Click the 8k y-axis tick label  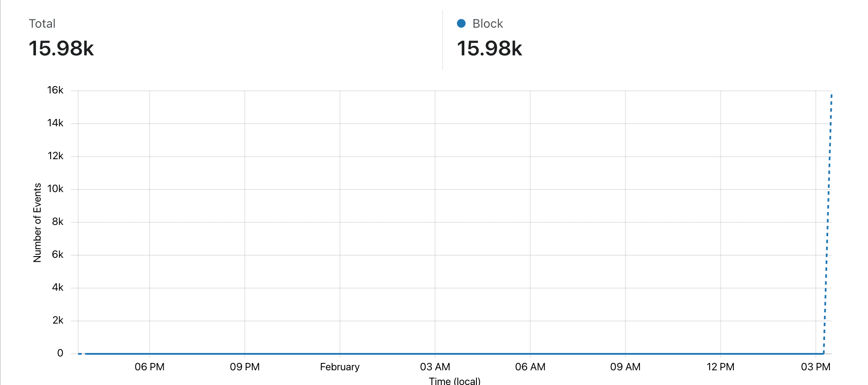coord(58,221)
